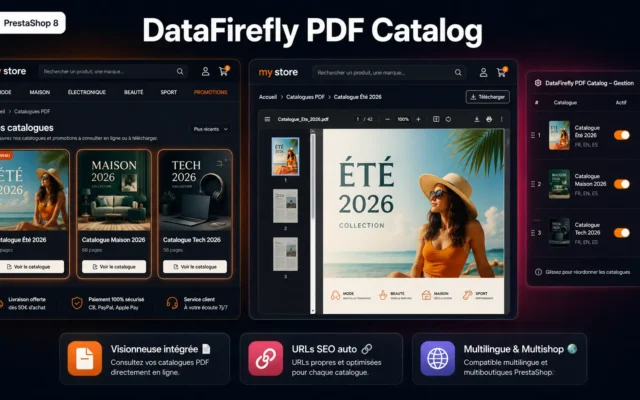Click the drag handle of catalogue row 1

533,135
